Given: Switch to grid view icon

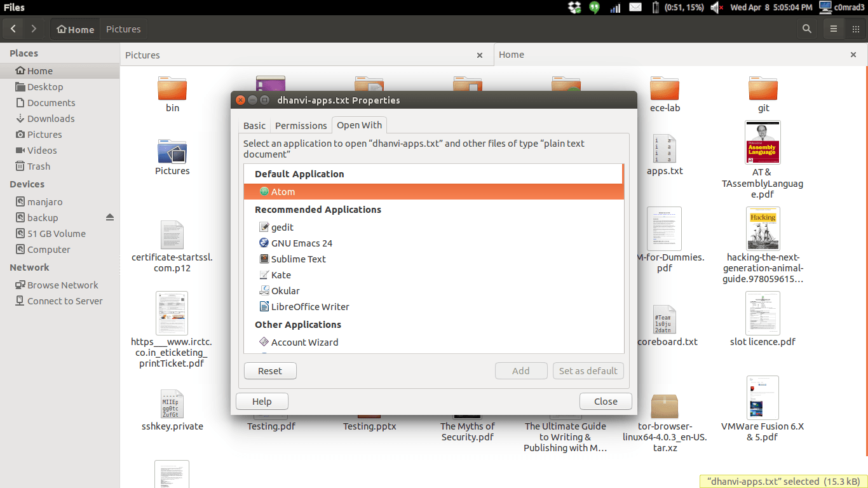Looking at the screenshot, I should [855, 29].
